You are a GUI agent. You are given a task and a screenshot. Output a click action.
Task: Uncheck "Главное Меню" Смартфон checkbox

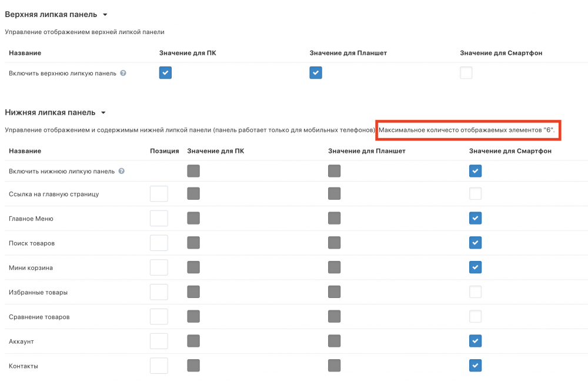[x=476, y=218]
